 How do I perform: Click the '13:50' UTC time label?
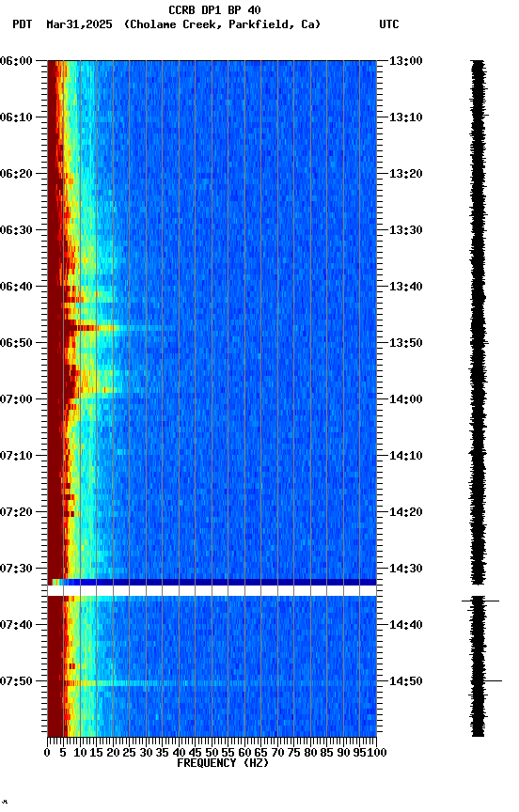pos(405,343)
